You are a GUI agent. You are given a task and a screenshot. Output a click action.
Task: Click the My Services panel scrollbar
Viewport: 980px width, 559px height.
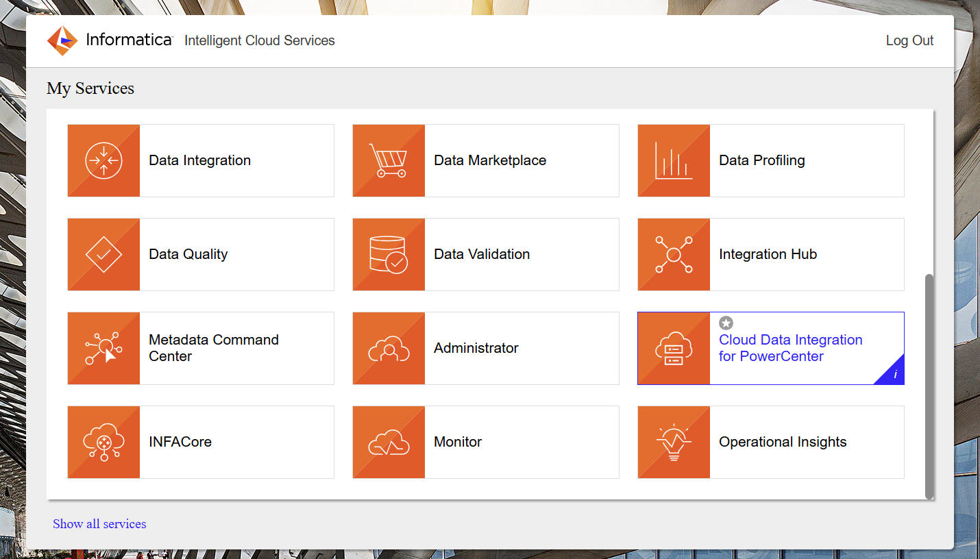click(929, 387)
